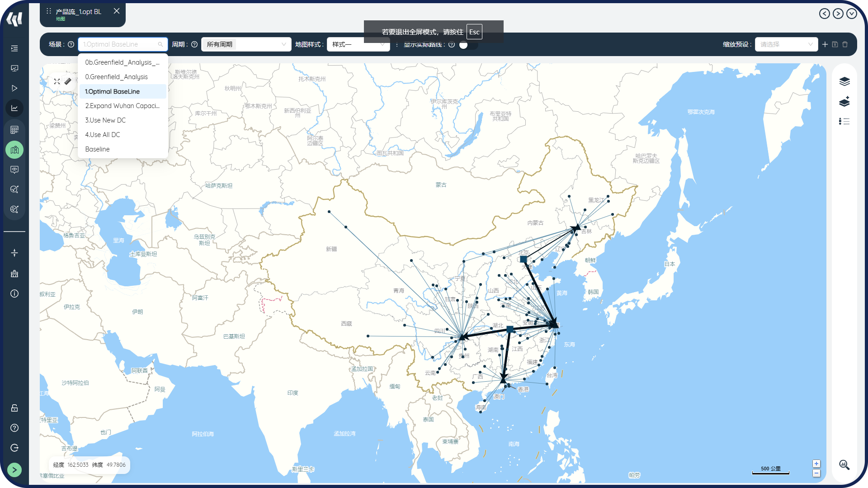
Task: Click the map fullscreen expand icon
Action: (57, 81)
